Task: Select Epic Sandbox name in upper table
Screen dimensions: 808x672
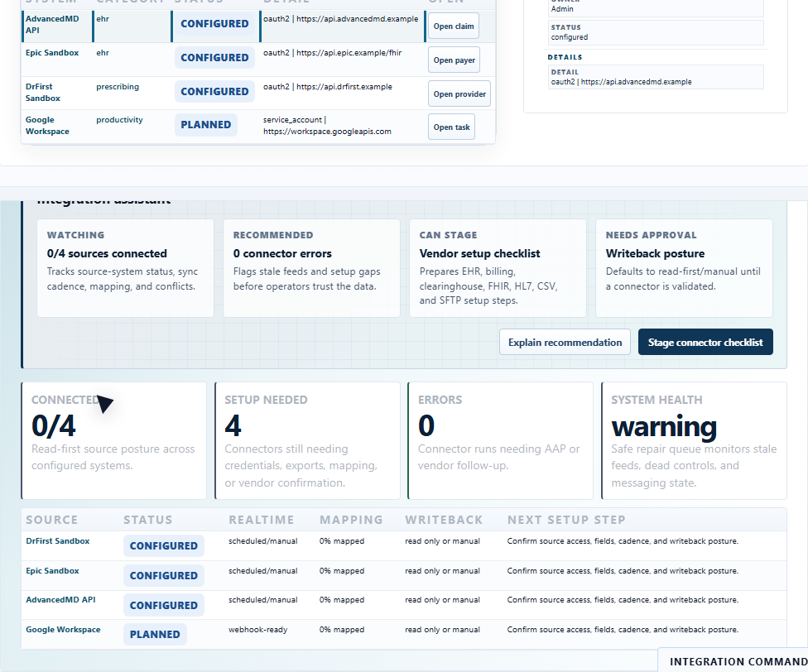Action: coord(52,53)
